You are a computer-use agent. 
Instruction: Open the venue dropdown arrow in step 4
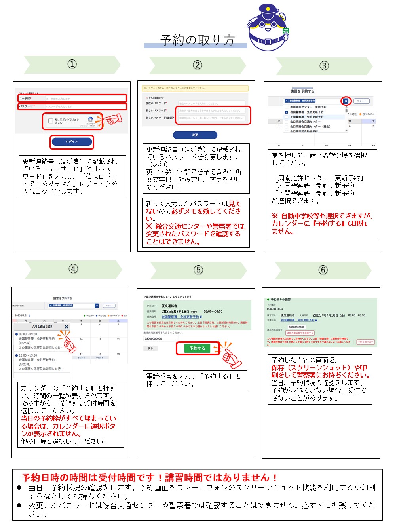(x=97, y=306)
